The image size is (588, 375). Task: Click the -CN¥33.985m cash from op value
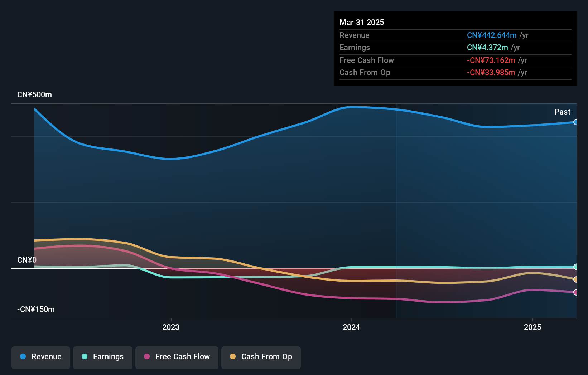click(x=491, y=72)
